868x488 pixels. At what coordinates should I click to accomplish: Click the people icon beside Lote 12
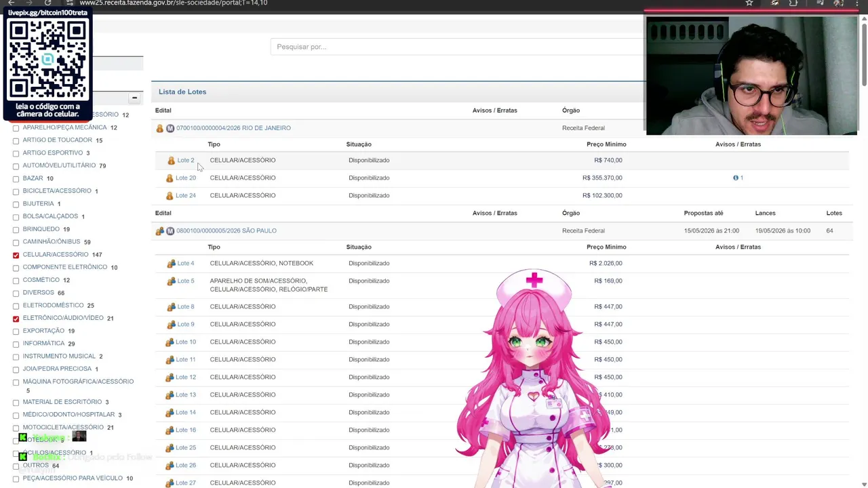(x=170, y=378)
